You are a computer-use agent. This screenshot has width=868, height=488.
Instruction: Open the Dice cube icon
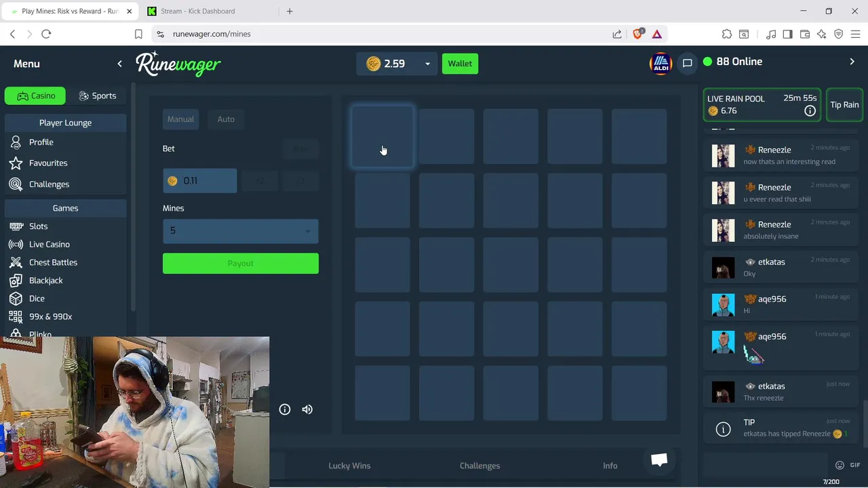(16, 299)
